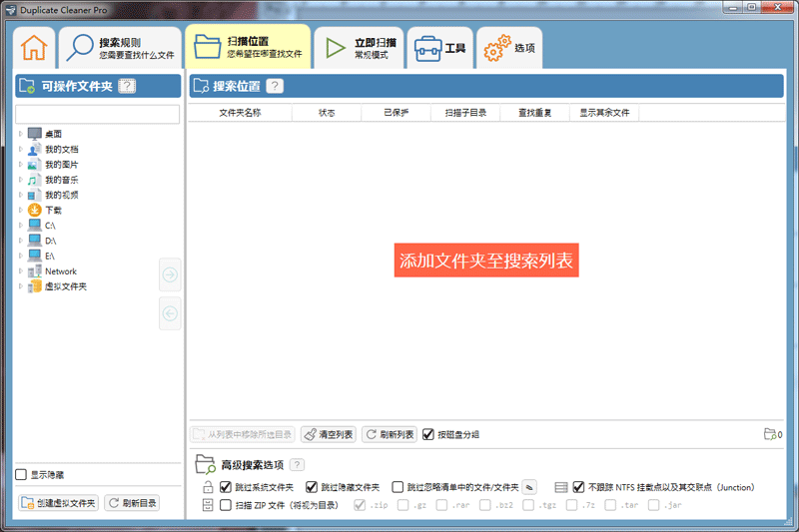Click the 显示其余文件 column header
The image size is (799, 532).
point(604,113)
